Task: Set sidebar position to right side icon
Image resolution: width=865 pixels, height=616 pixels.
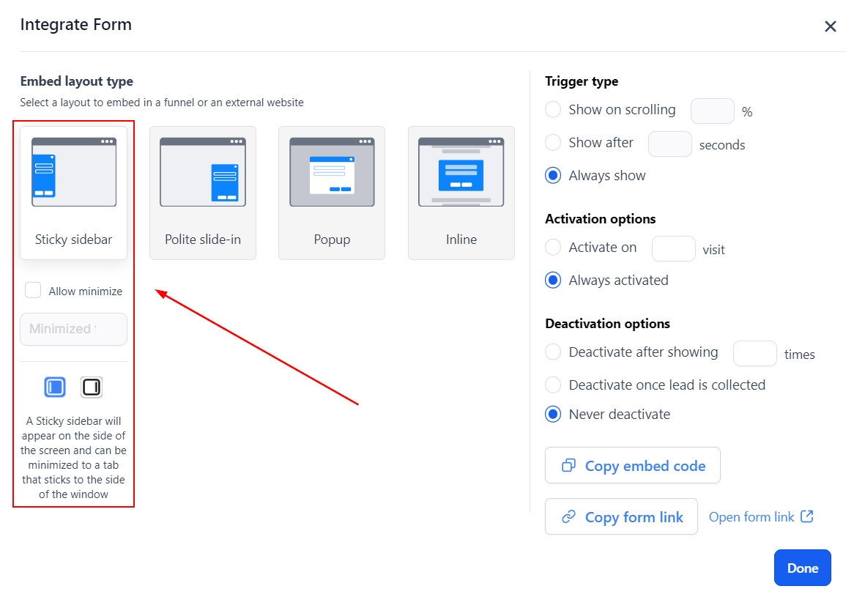Action: pyautogui.click(x=92, y=387)
